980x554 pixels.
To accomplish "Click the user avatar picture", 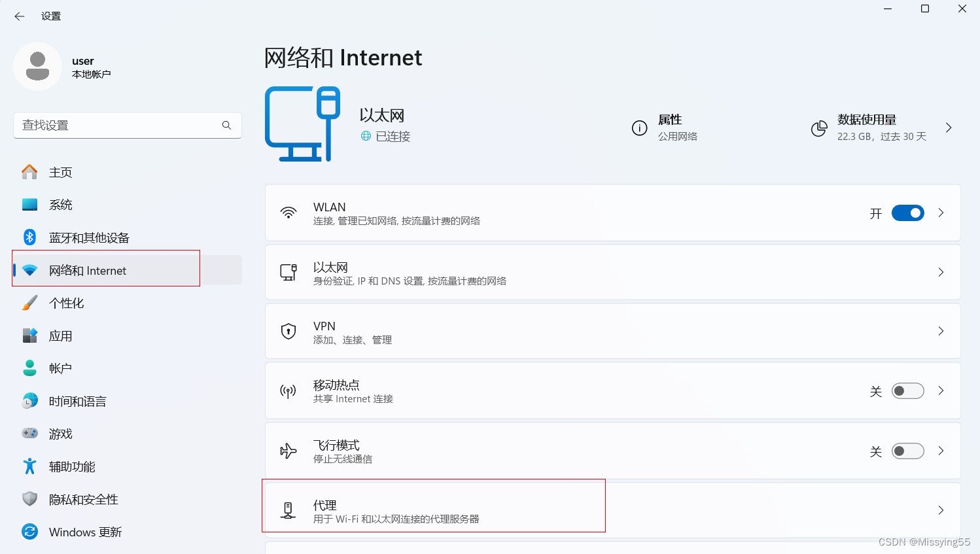I will (x=38, y=66).
